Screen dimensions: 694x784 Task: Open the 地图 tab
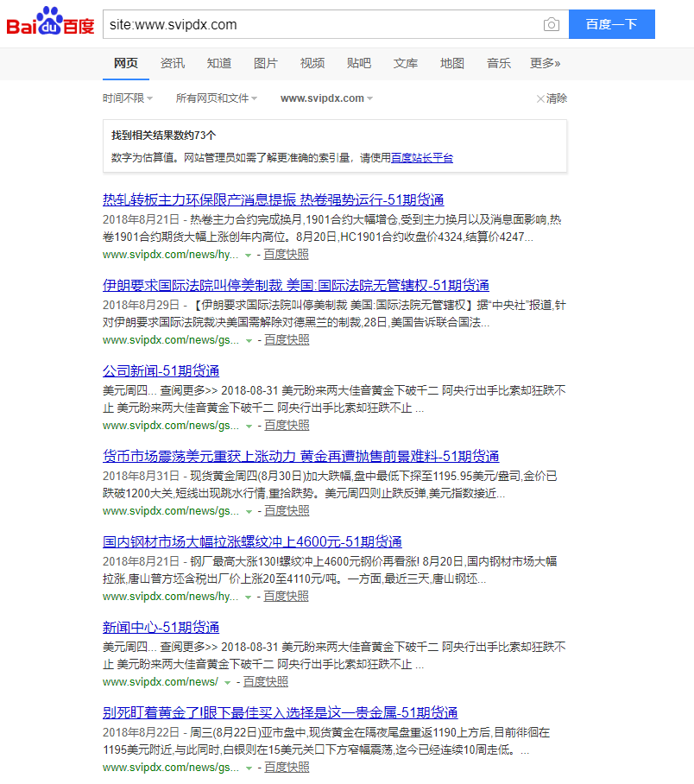[452, 63]
